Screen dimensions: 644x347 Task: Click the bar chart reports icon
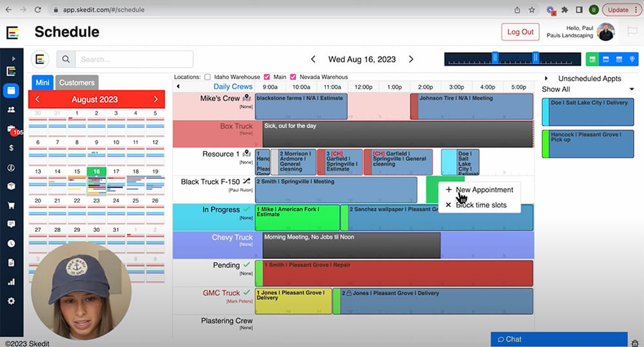(11, 281)
